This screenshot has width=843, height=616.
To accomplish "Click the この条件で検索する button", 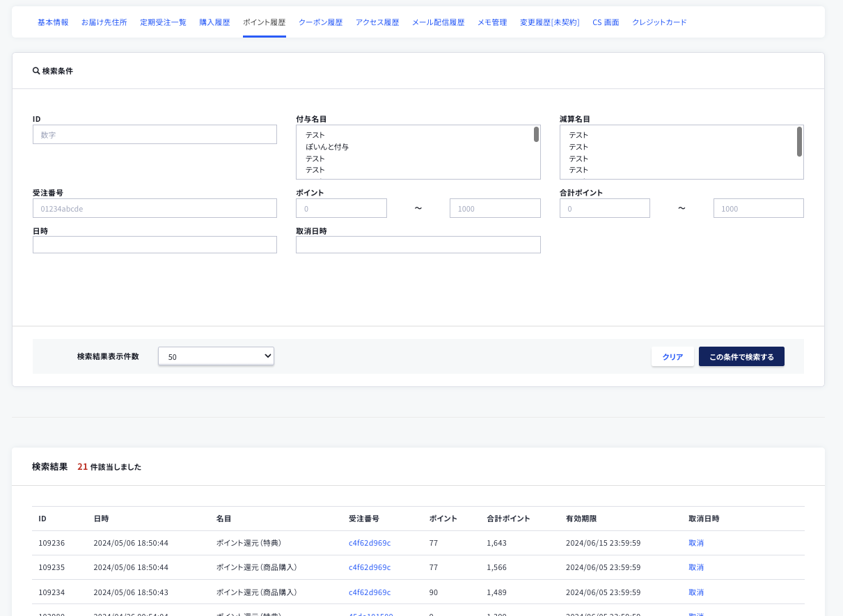I will (x=741, y=356).
